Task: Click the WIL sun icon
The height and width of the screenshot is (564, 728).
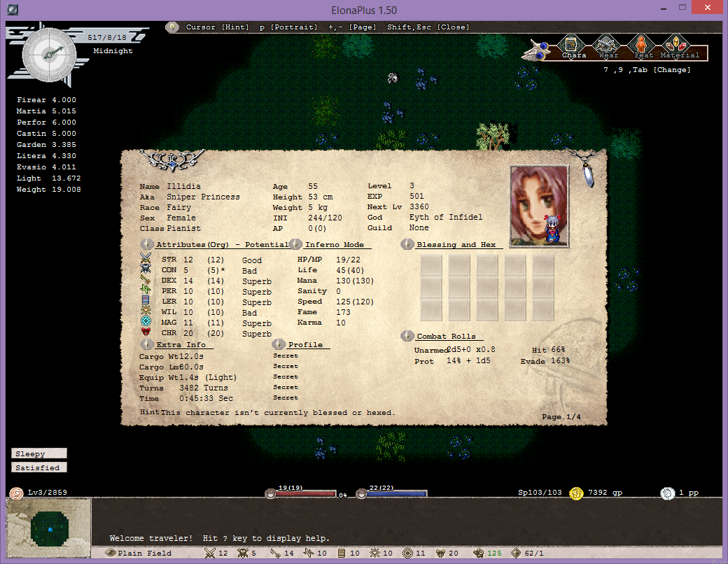Action: click(146, 311)
